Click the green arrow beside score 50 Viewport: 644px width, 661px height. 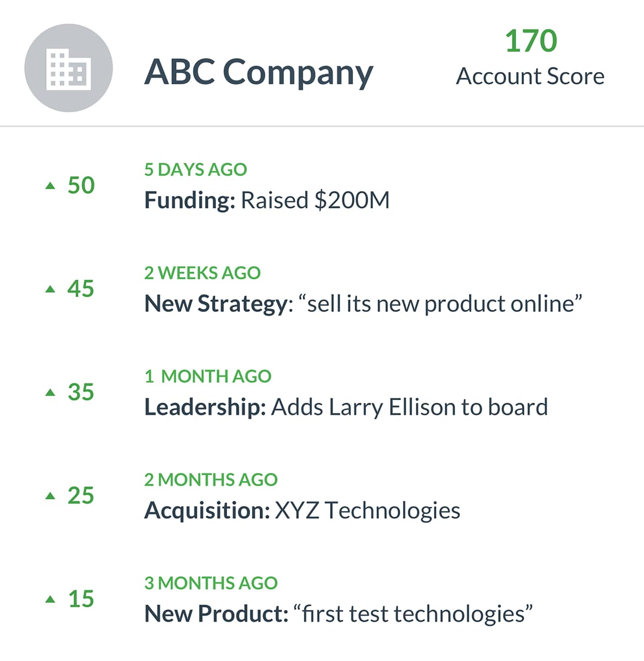click(50, 186)
